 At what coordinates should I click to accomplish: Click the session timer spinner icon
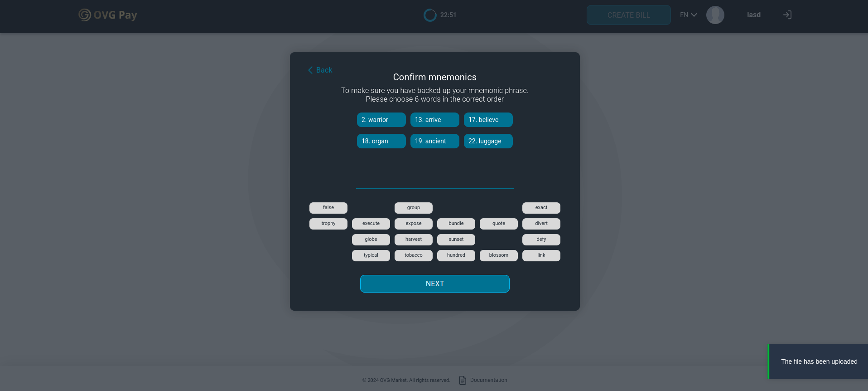coord(429,15)
